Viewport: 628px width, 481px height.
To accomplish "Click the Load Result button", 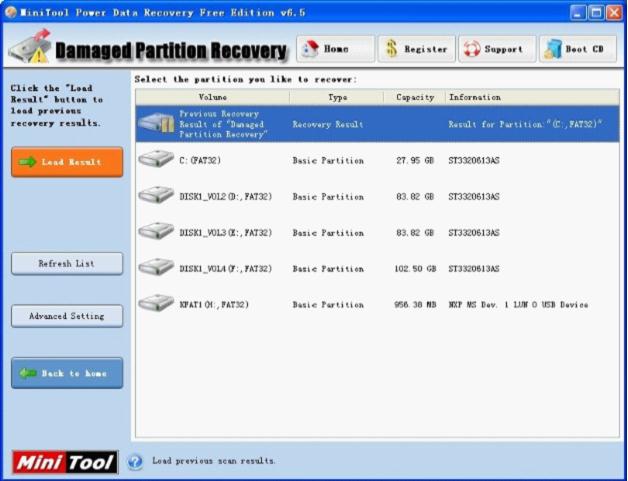I will 67,162.
